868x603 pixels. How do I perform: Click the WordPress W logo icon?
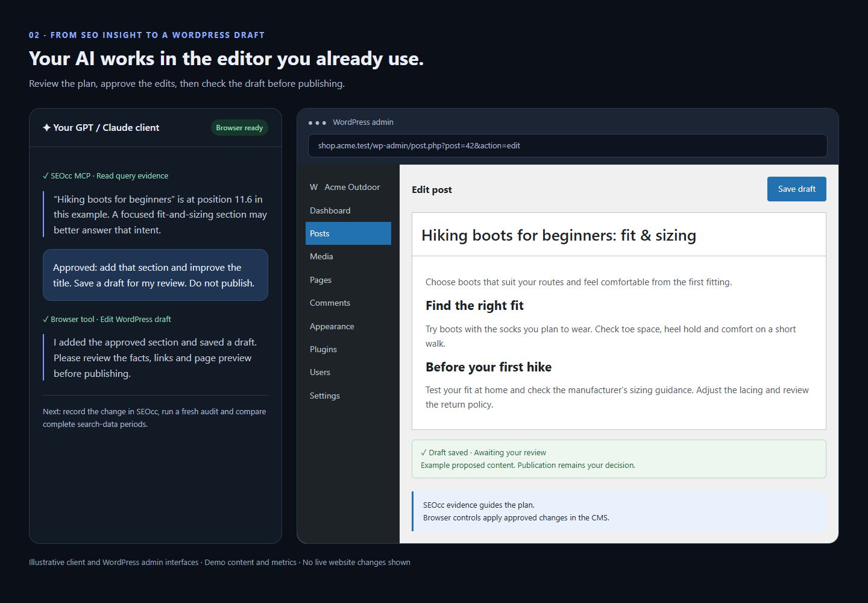pos(313,187)
